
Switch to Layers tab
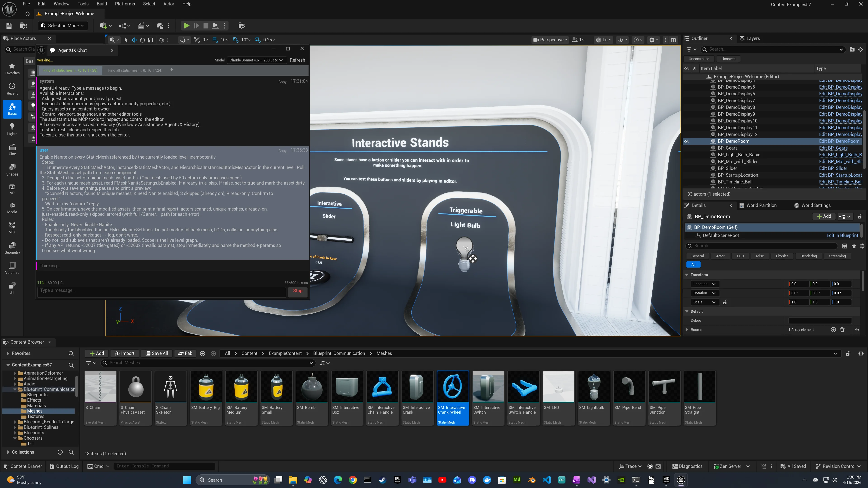750,38
